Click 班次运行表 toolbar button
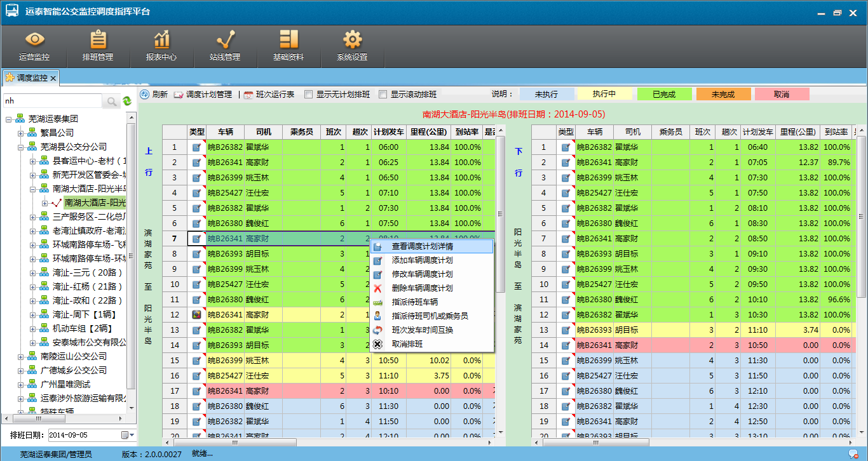 [x=269, y=95]
